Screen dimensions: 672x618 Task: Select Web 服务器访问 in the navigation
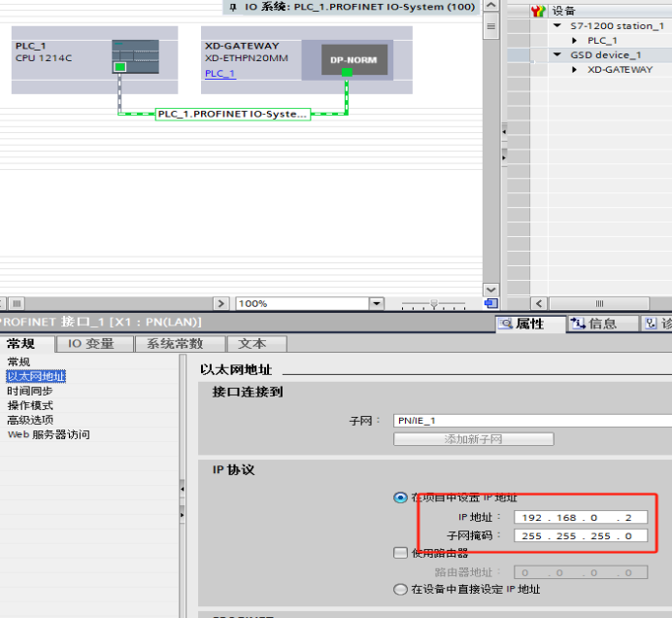[x=49, y=434]
